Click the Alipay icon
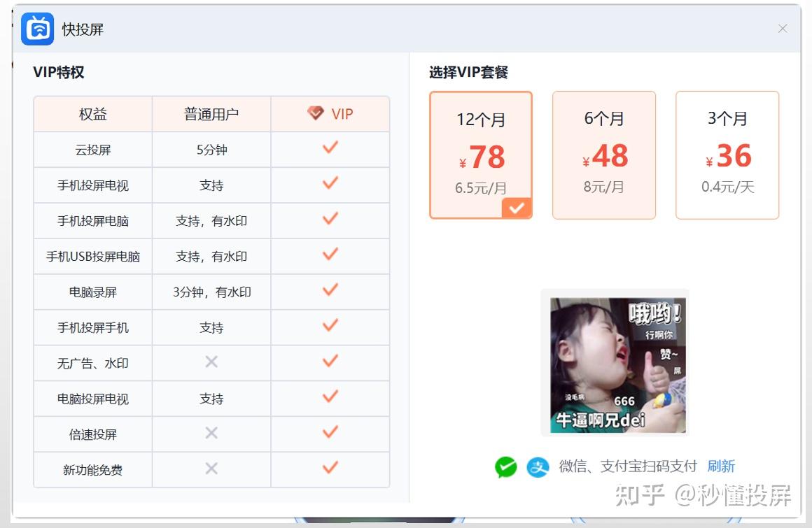This screenshot has width=812, height=528. click(538, 467)
